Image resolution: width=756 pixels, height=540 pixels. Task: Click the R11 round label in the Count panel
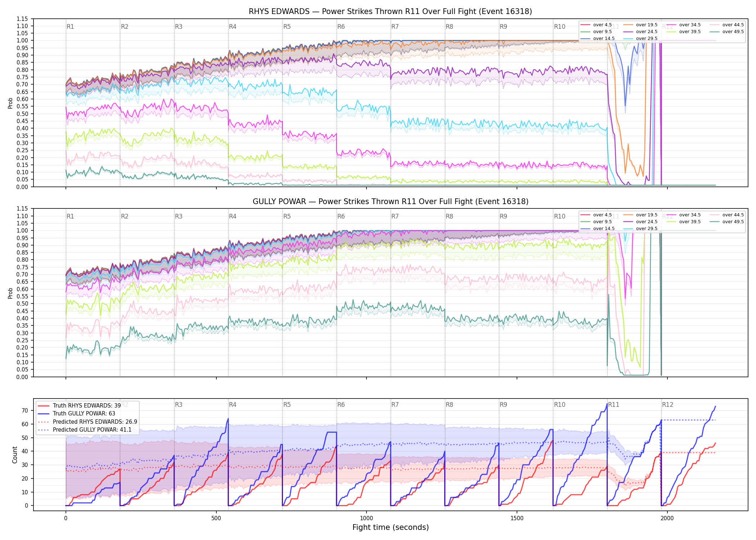[614, 405]
